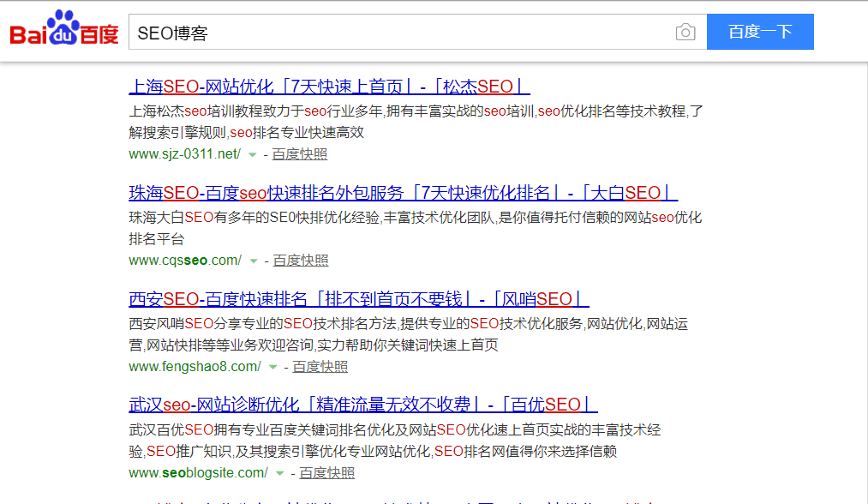Click the snippet text starting 武汉百优SEO拥有
Viewport: 868px width, 504px height.
pos(395,441)
